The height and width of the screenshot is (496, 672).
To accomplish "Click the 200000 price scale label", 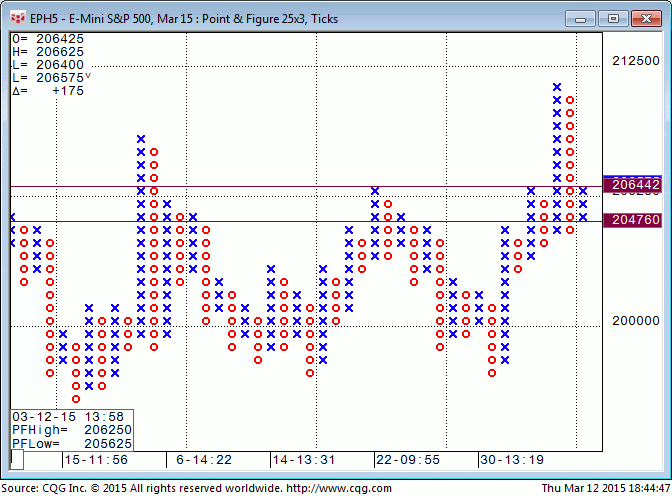I will pos(636,321).
